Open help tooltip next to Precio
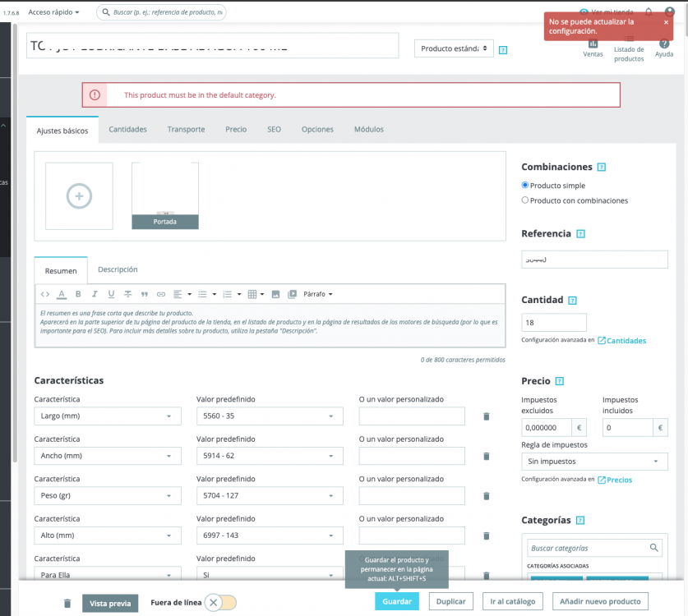 560,381
